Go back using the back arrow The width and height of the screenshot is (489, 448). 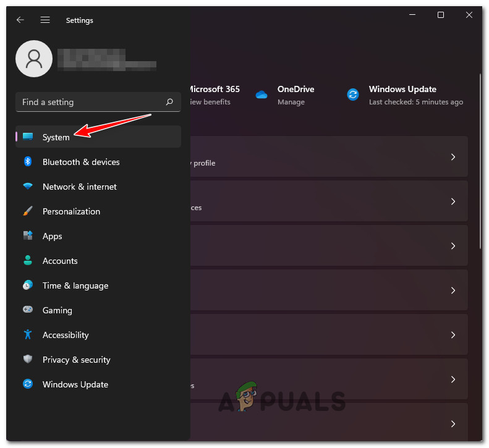(x=20, y=20)
